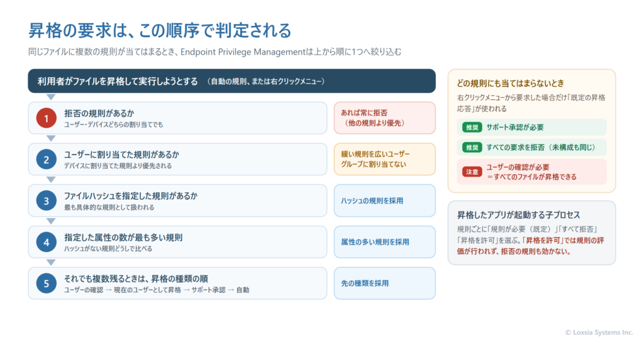Click the box 先の種類を採用
644x343 pixels.
tap(384, 283)
